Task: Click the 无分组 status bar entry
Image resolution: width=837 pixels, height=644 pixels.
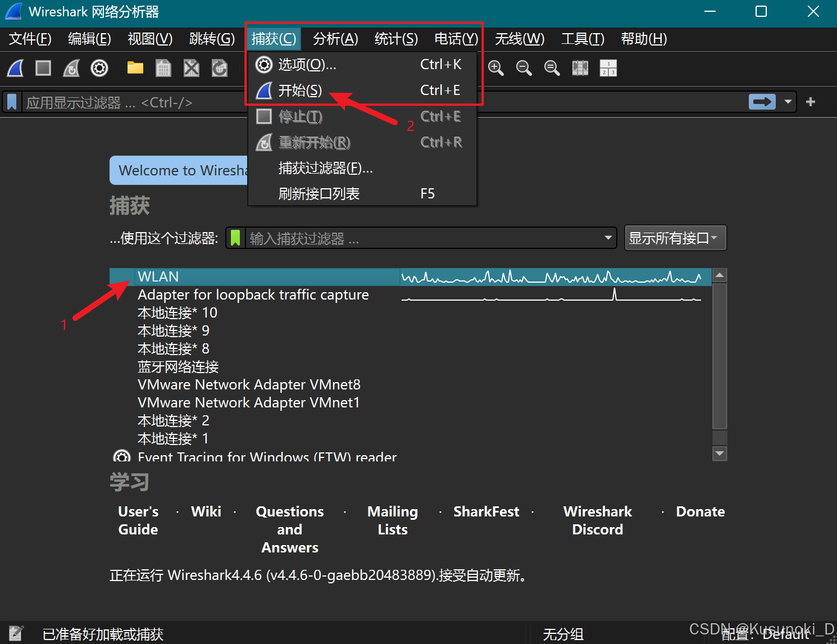Action: click(563, 634)
